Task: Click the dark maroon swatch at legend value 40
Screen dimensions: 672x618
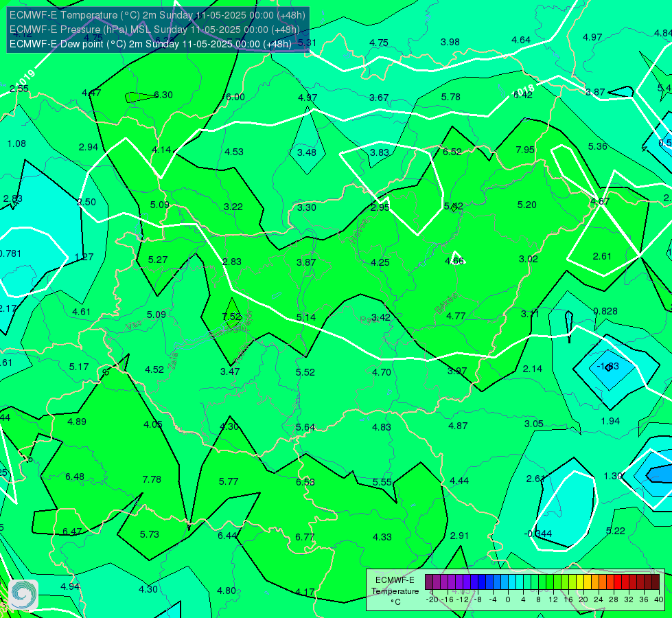Action: click(x=656, y=582)
